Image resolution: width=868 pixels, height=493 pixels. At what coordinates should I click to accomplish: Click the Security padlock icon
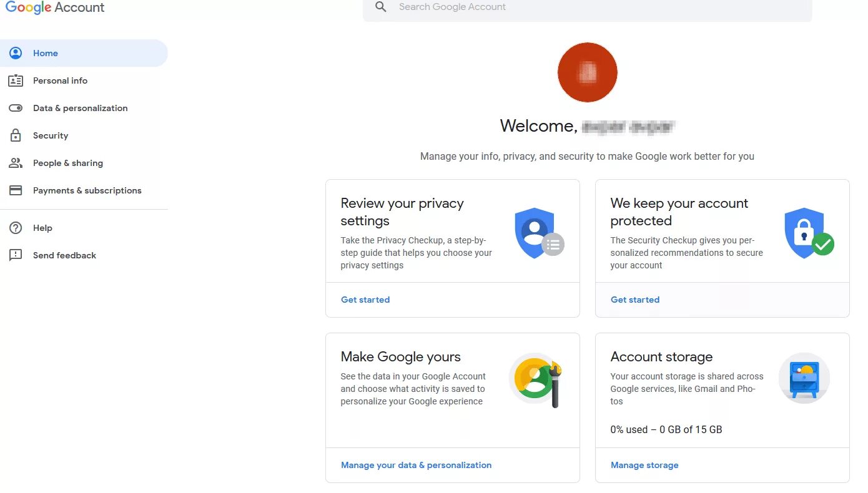pos(16,135)
